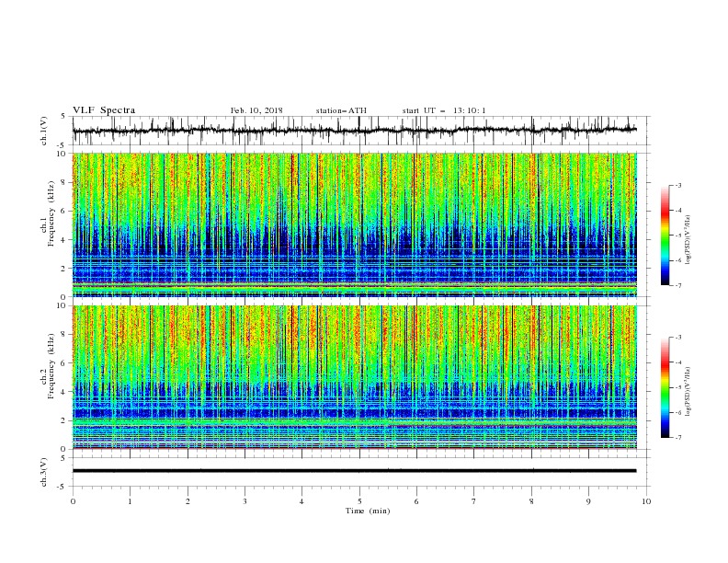Click time axis tick label "10"
This screenshot has height=563, width=728.
click(x=646, y=501)
